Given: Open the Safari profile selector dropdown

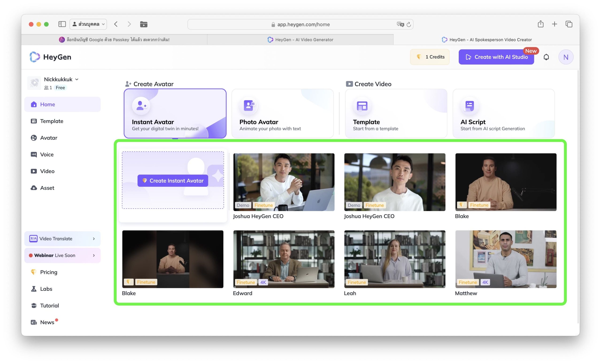Looking at the screenshot, I should point(88,24).
